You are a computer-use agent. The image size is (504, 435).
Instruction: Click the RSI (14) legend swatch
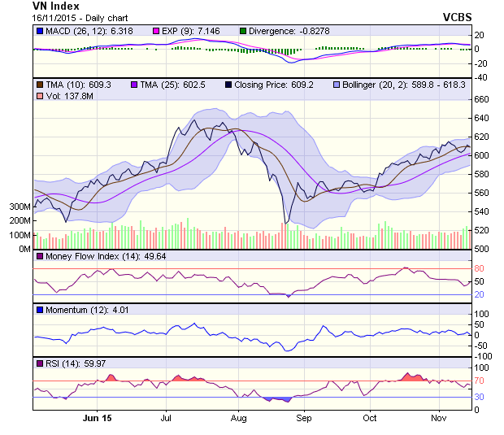(x=40, y=363)
